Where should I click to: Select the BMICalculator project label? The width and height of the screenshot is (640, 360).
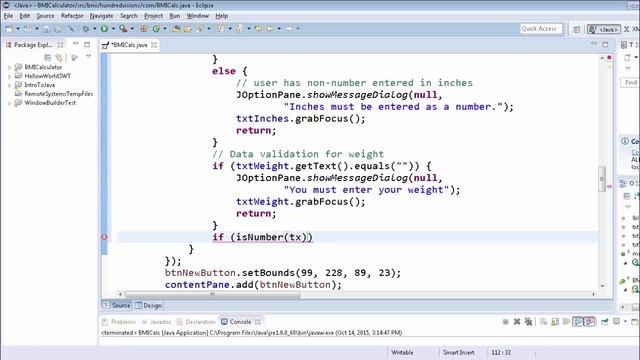coord(43,67)
